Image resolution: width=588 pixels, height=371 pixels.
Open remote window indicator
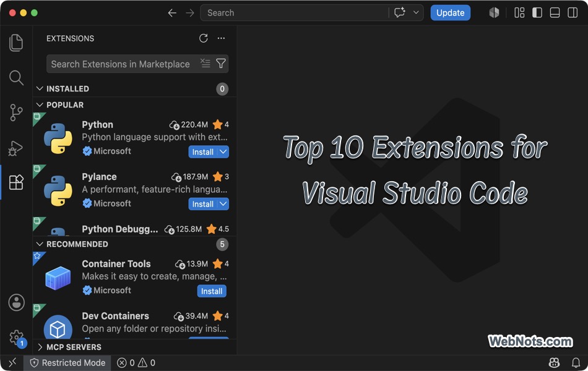[12, 362]
